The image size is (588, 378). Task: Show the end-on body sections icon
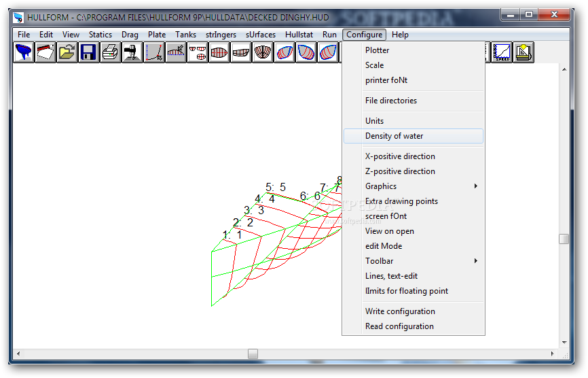point(263,52)
